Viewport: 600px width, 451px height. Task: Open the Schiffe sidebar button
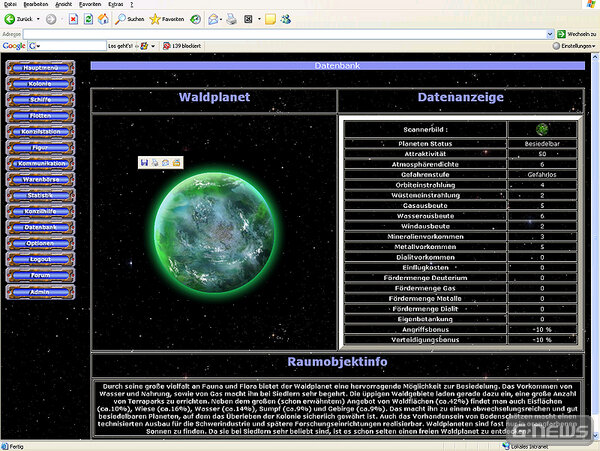coord(40,99)
